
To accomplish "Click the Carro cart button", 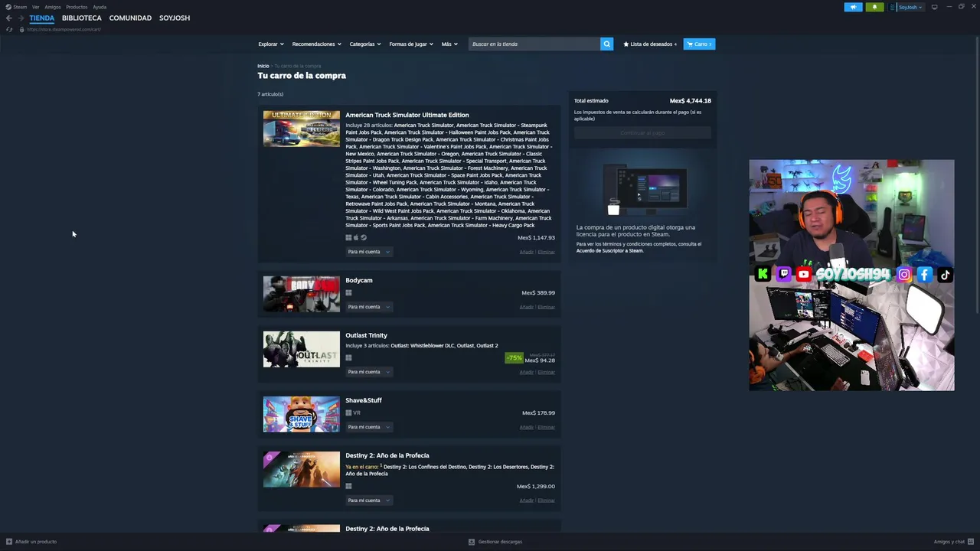I will pyautogui.click(x=699, y=44).
